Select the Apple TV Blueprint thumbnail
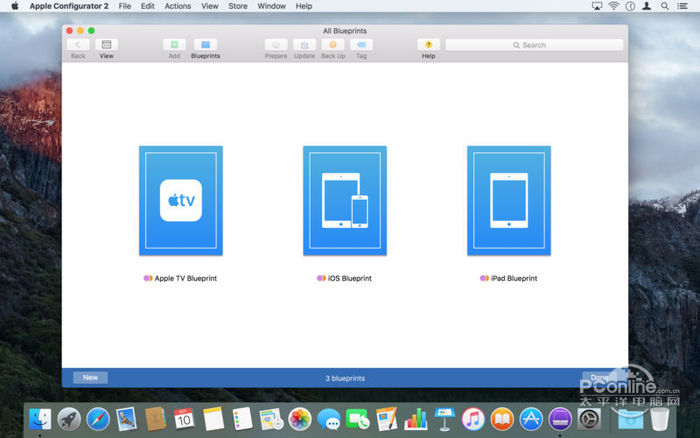The image size is (700, 438). coord(181,200)
